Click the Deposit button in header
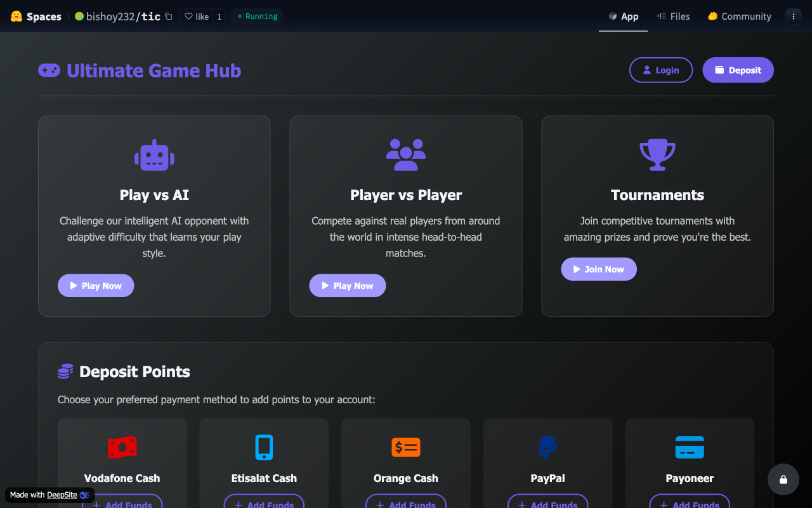Viewport: 812px width, 508px height. click(x=738, y=70)
